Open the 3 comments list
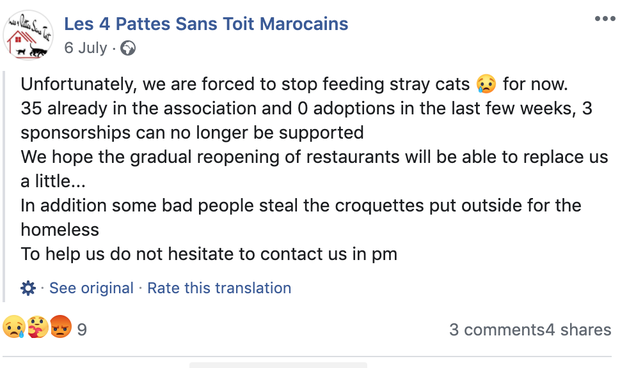This screenshot has width=620, height=368. (x=497, y=330)
